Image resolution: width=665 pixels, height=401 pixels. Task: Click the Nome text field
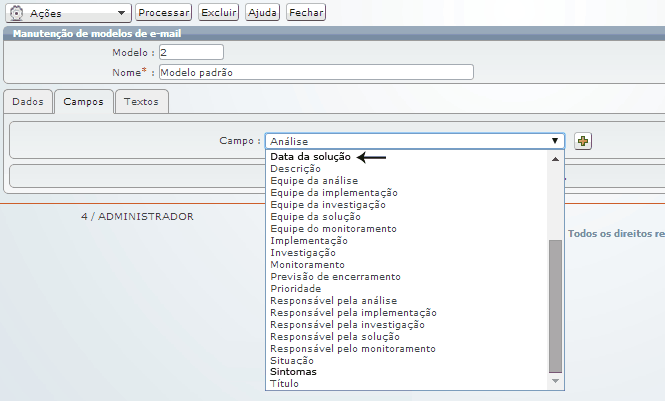coord(315,72)
